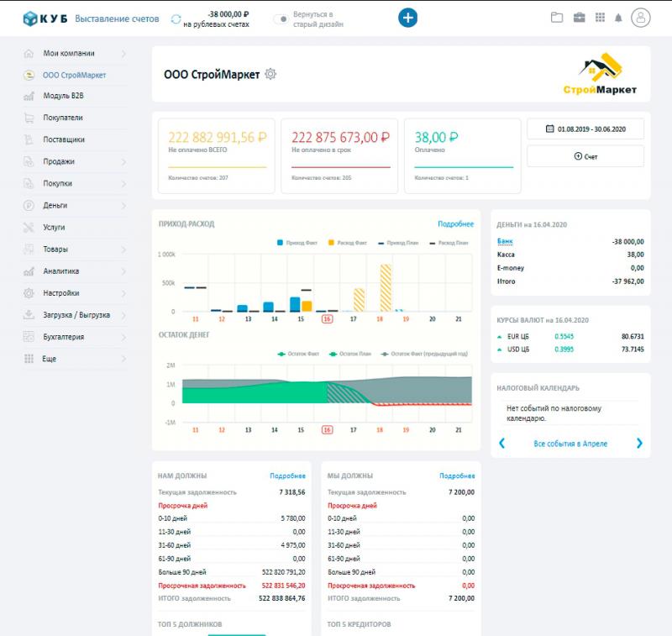This screenshot has width=672, height=636.
Task: Open settings gear next to ООО СтройМаркет
Action: [x=270, y=74]
